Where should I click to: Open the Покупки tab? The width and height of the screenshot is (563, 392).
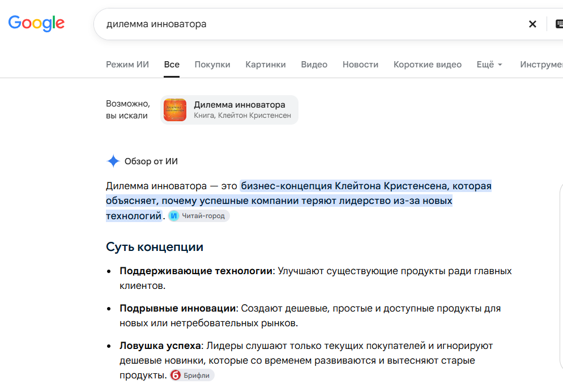tap(212, 65)
